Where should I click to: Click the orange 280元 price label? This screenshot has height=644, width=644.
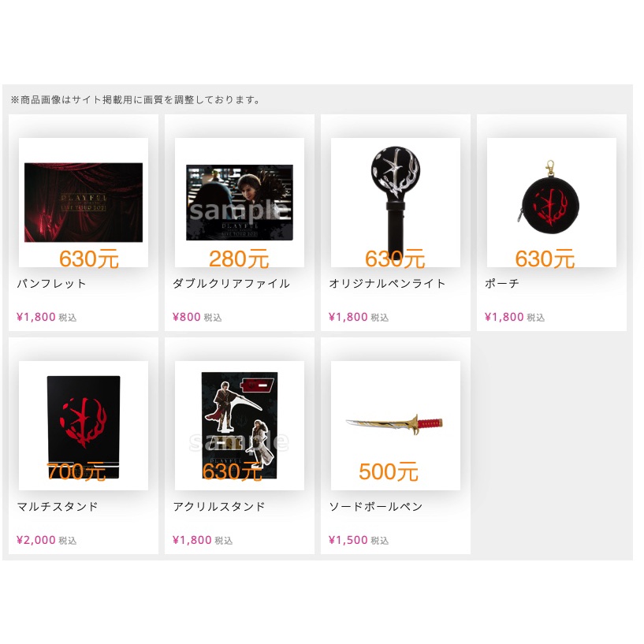point(239,259)
